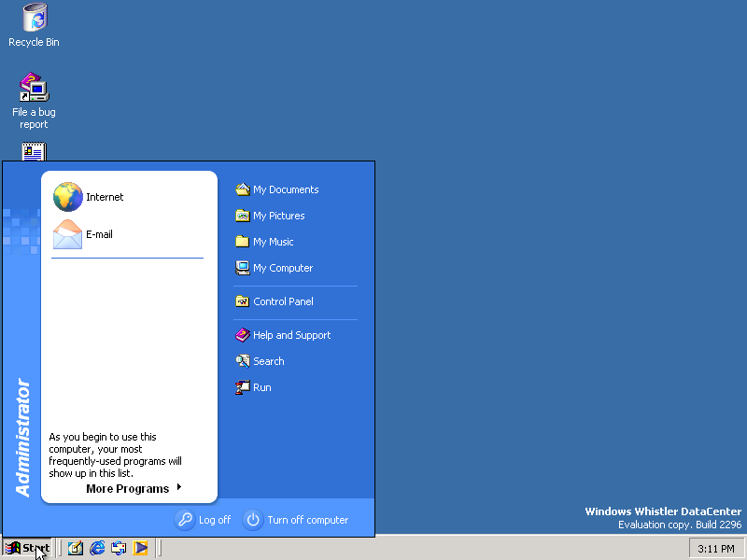The height and width of the screenshot is (560, 747).
Task: Open E-mail from the Start menu
Action: pos(99,234)
